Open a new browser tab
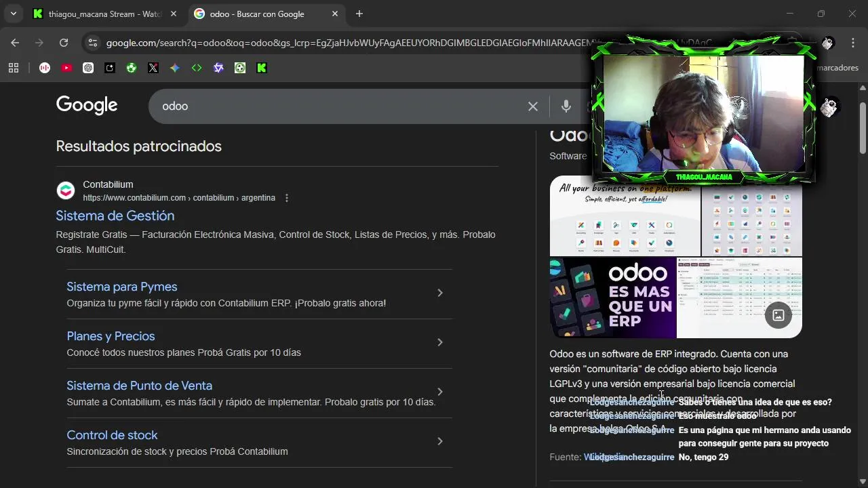The image size is (868, 488). click(359, 14)
